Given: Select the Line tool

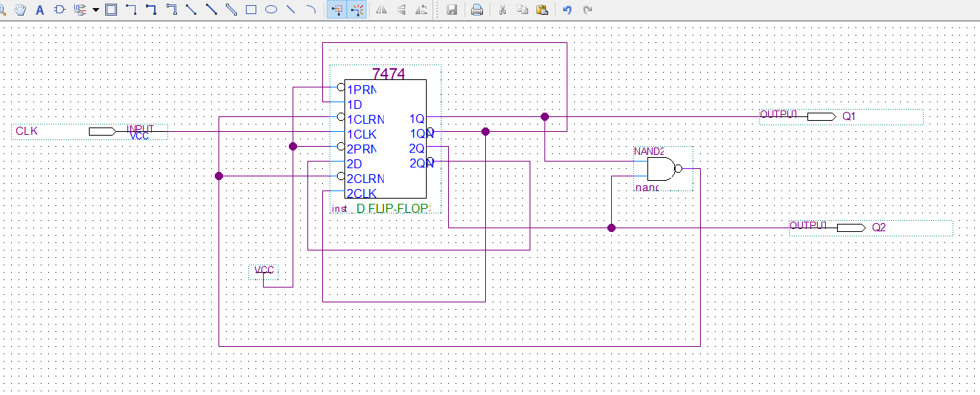Looking at the screenshot, I should coord(291,10).
